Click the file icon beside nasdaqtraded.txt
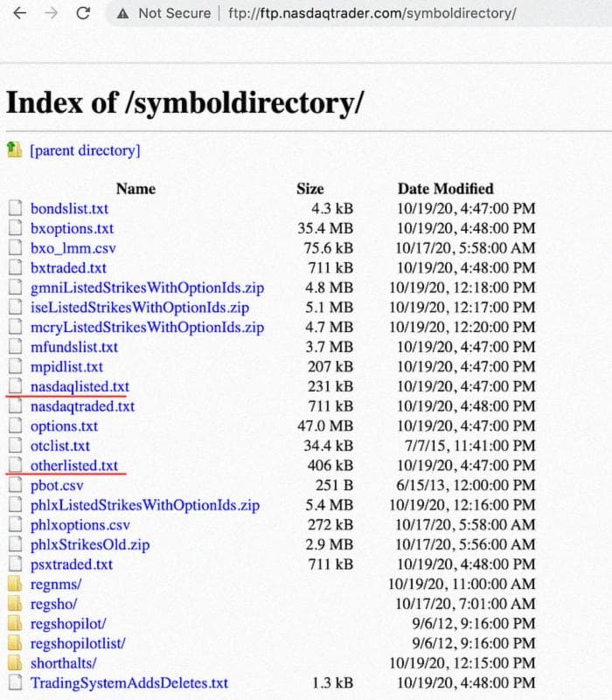Image resolution: width=612 pixels, height=700 pixels. [15, 405]
